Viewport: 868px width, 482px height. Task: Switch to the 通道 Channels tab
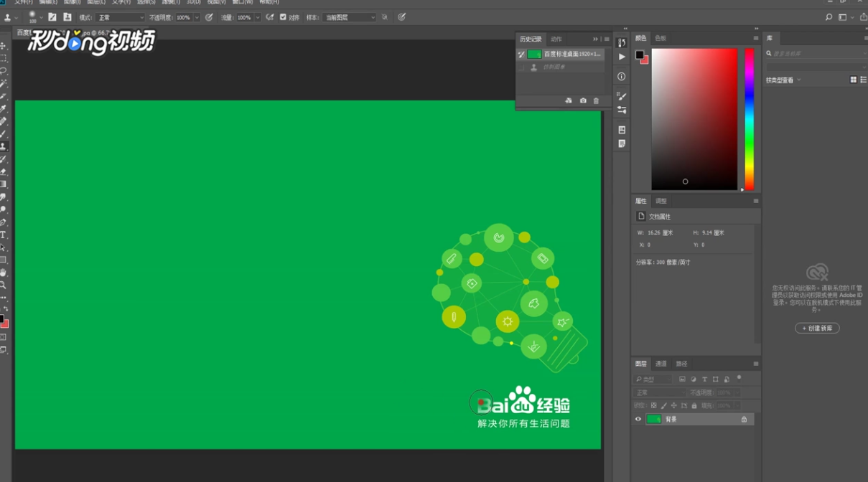[661, 364]
